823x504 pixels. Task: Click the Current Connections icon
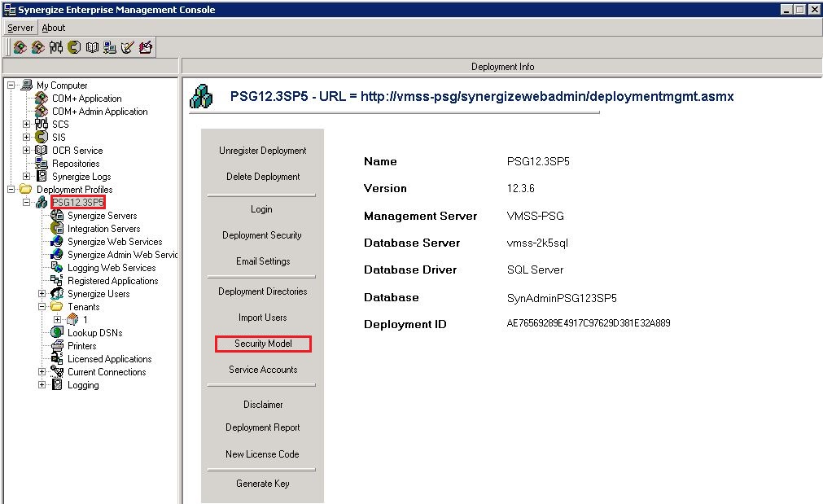pyautogui.click(x=57, y=371)
